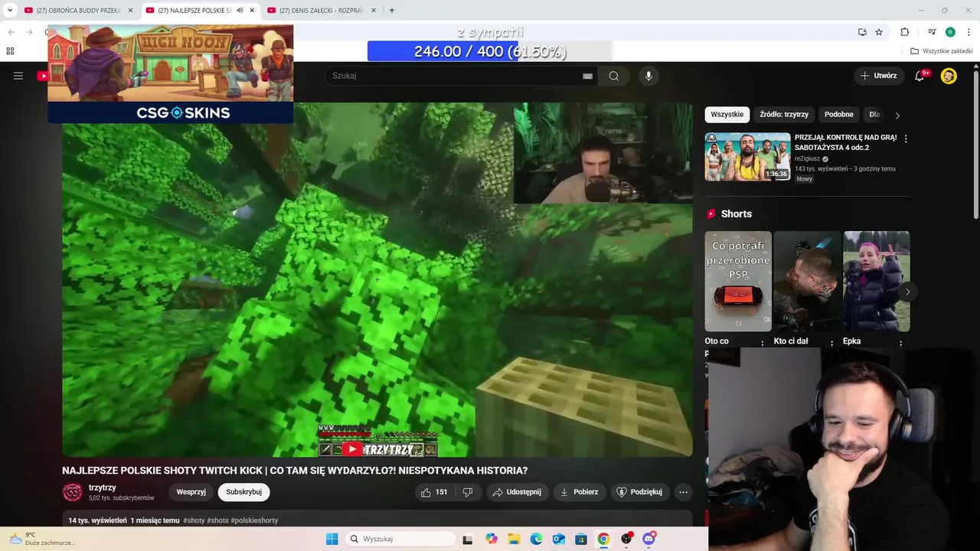
Task: Select the Wszystkie filter chip
Action: pos(727,114)
